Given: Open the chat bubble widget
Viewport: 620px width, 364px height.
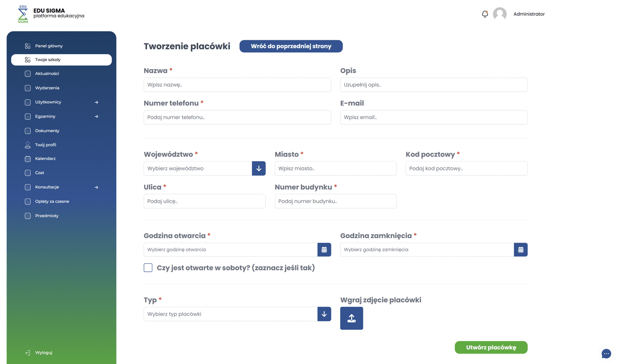Looking at the screenshot, I should pos(606,353).
